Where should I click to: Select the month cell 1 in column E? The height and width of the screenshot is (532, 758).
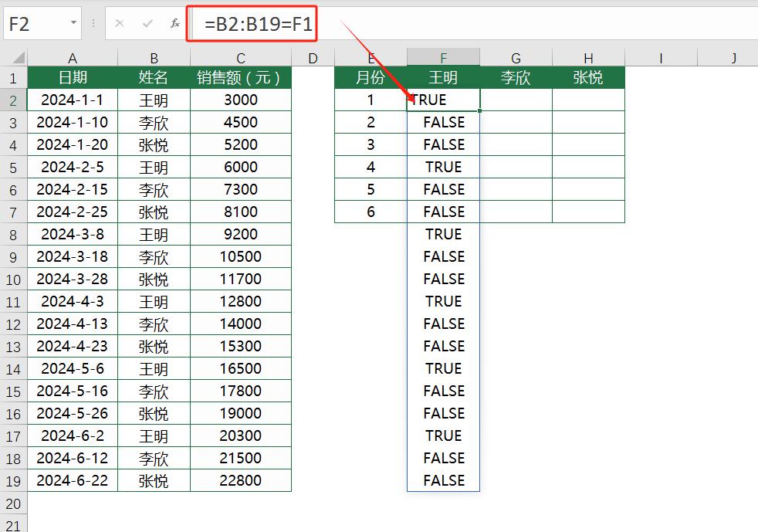click(x=371, y=100)
